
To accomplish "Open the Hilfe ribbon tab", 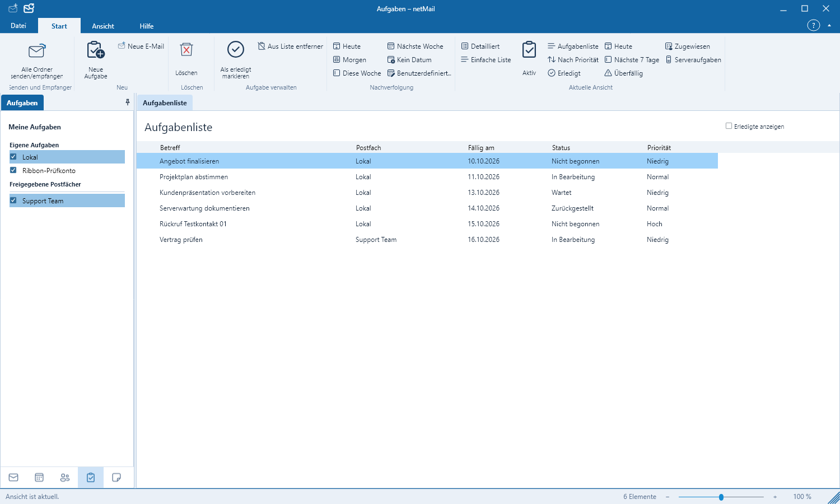I will click(147, 26).
